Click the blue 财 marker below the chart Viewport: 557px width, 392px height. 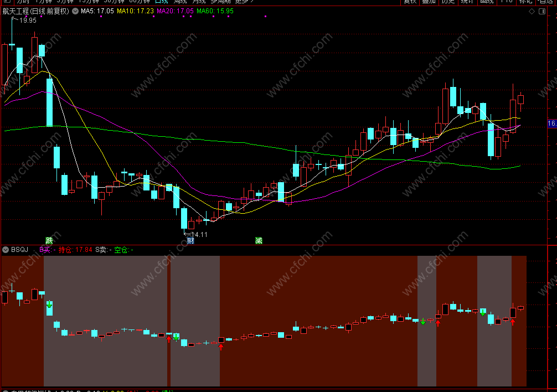pos(190,241)
